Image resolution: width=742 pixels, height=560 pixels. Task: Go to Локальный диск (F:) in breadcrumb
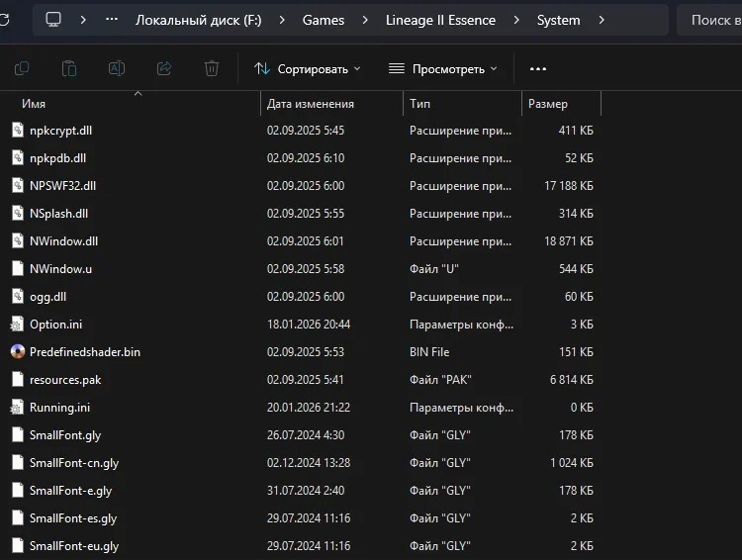[198, 20]
